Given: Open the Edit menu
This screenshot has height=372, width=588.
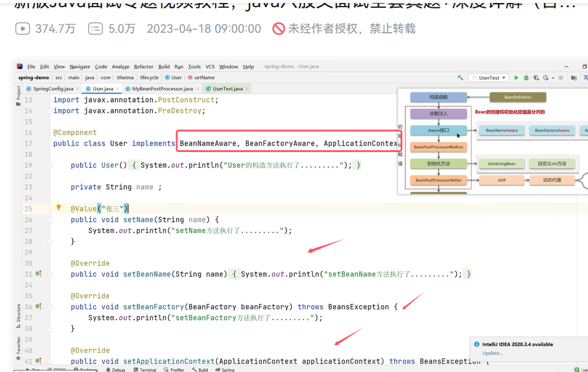Looking at the screenshot, I should pos(45,67).
